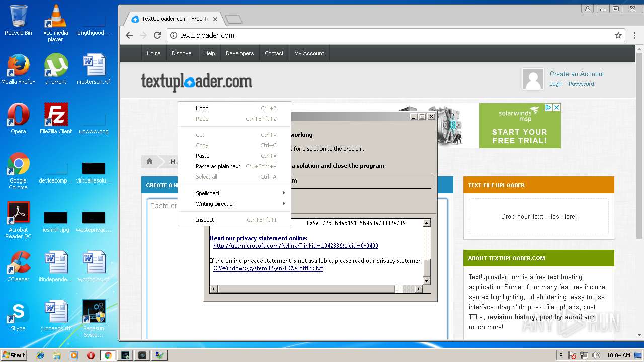644x362 pixels.
Task: Open the erofflps.txt local file link
Action: pyautogui.click(x=268, y=268)
